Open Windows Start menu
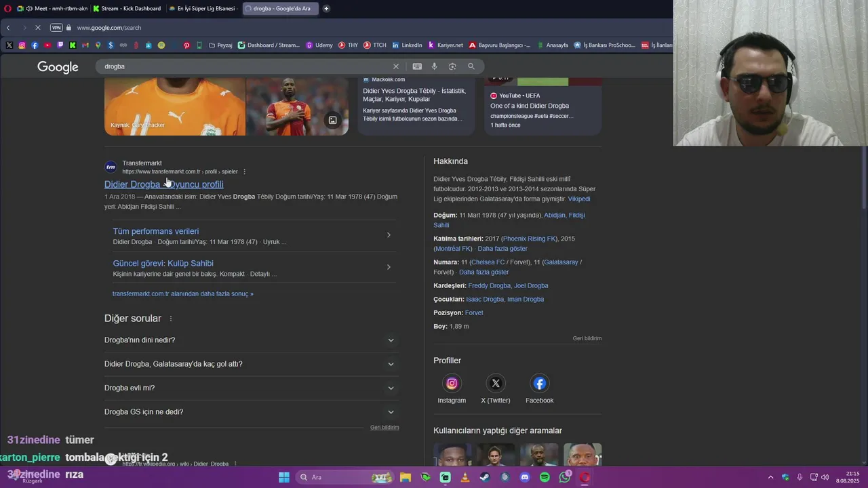Image resolution: width=868 pixels, height=488 pixels. [x=284, y=477]
